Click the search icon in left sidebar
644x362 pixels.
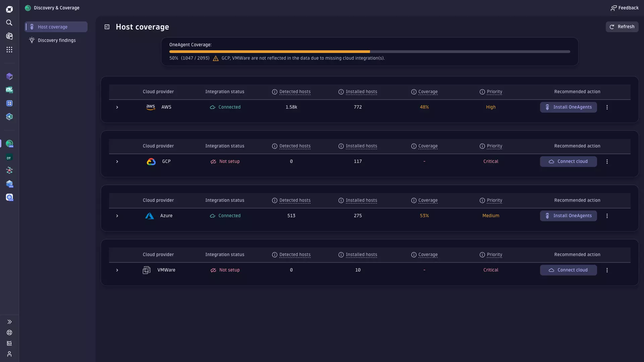(9, 23)
